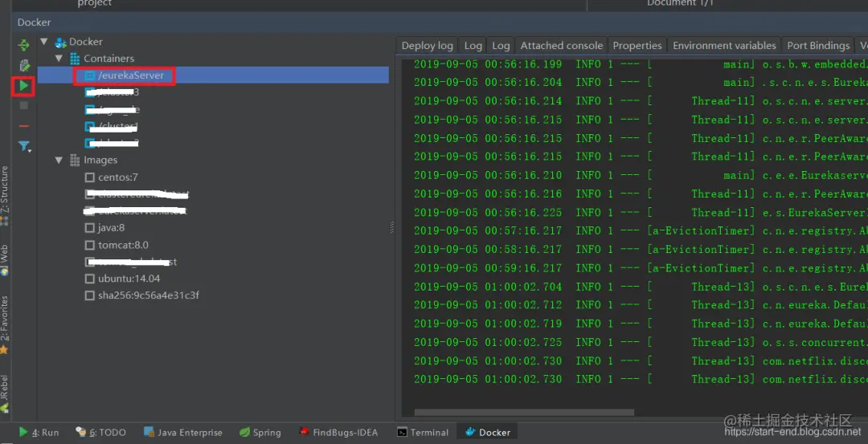The image size is (868, 444).
Task: Open the blue Filter funnel dropdown
Action: click(24, 146)
